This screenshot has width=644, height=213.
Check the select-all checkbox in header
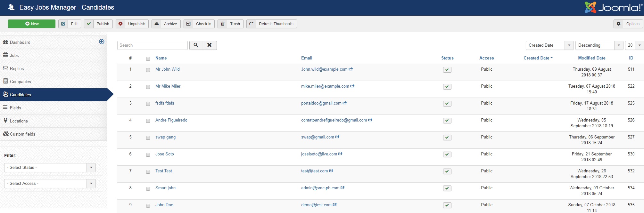148,59
